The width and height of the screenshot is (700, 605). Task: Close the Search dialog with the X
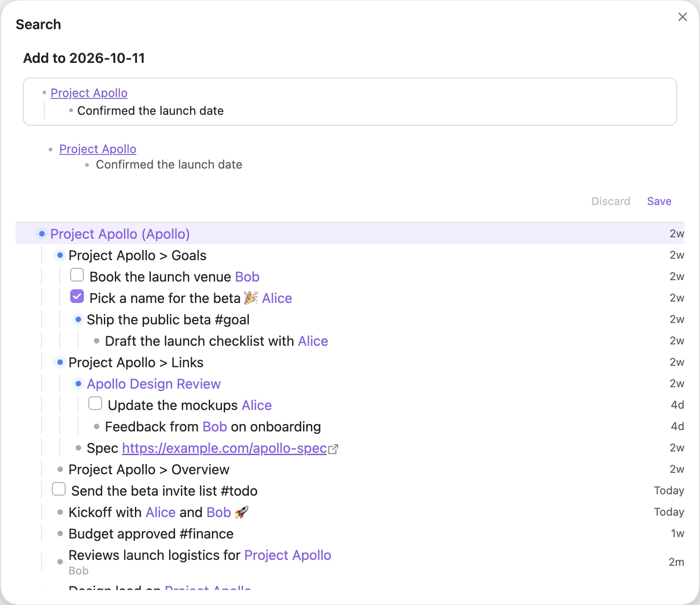coord(682,17)
